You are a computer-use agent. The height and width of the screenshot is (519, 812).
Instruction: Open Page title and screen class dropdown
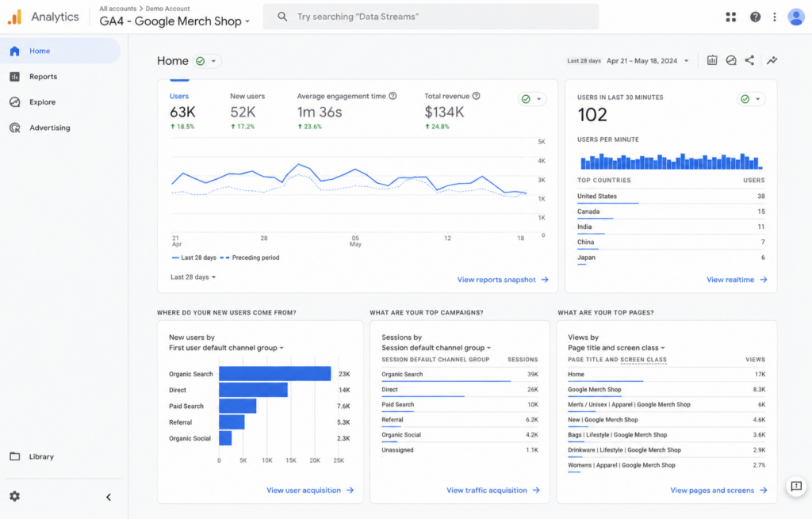coord(616,348)
